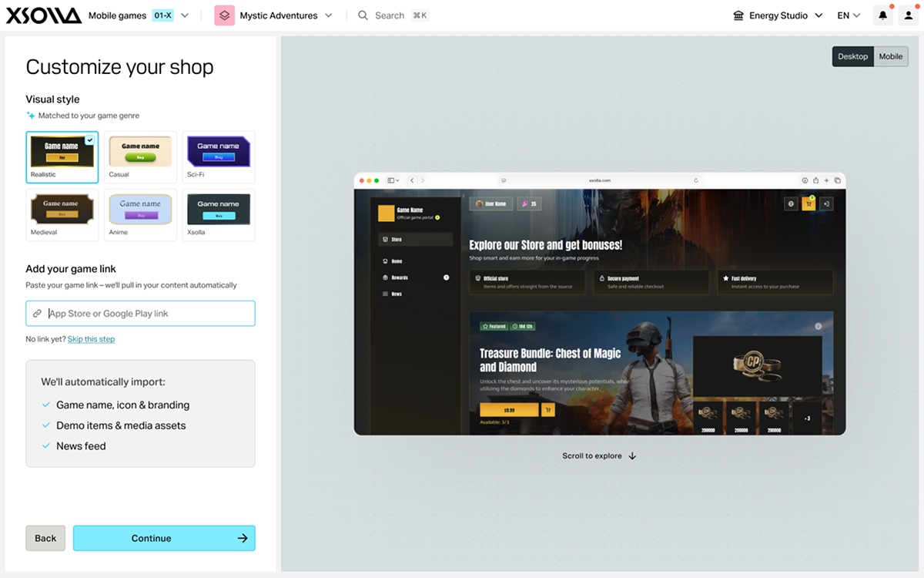
Task: Click the yellow Game Name logo square
Action: click(x=386, y=213)
